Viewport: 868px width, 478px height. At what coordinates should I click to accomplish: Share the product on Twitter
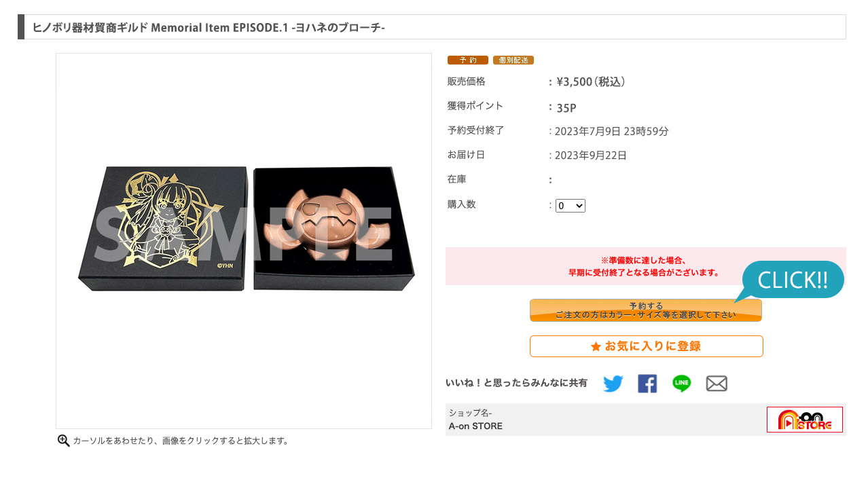point(613,384)
